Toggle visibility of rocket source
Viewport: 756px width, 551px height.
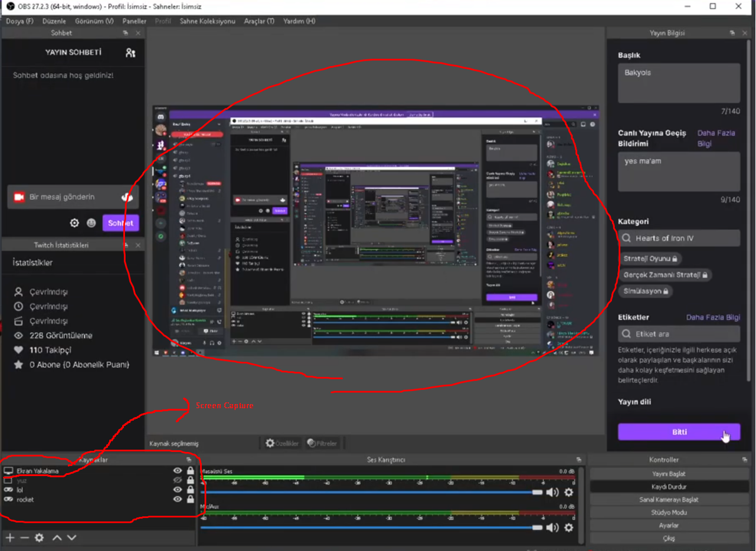(177, 499)
